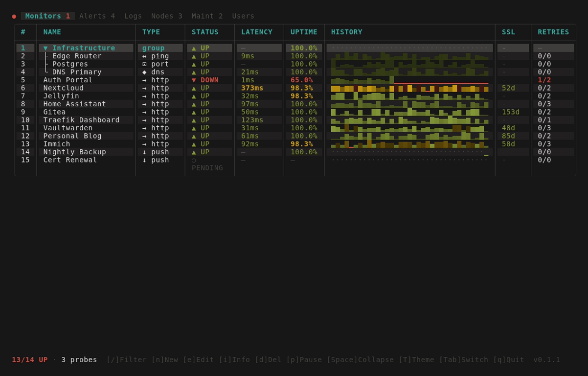Click the history graph for Immich
The image size is (588, 376).
[410, 144]
